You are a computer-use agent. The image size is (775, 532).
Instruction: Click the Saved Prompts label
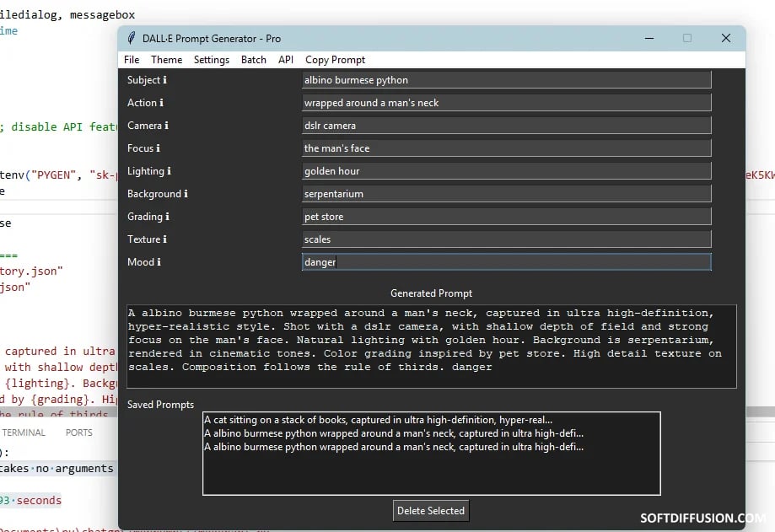coord(160,405)
